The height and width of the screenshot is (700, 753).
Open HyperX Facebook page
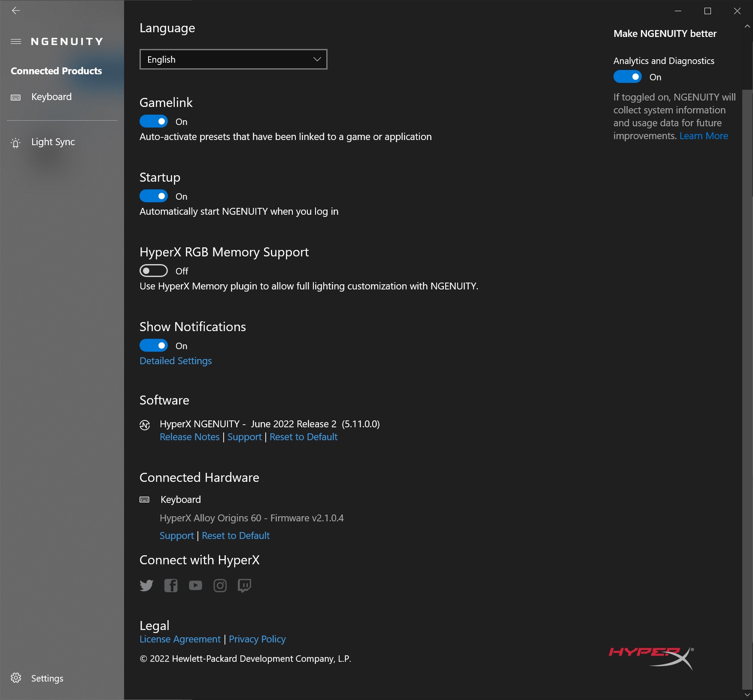click(x=171, y=585)
